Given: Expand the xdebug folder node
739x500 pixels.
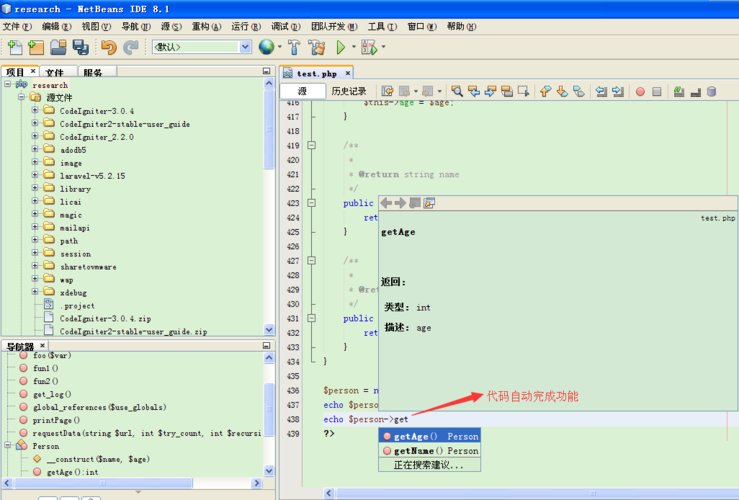Looking at the screenshot, I should (35, 292).
